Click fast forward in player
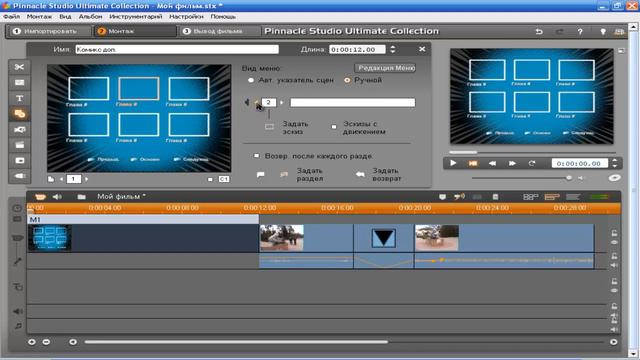Screen dimensions: 640x360 512,163
